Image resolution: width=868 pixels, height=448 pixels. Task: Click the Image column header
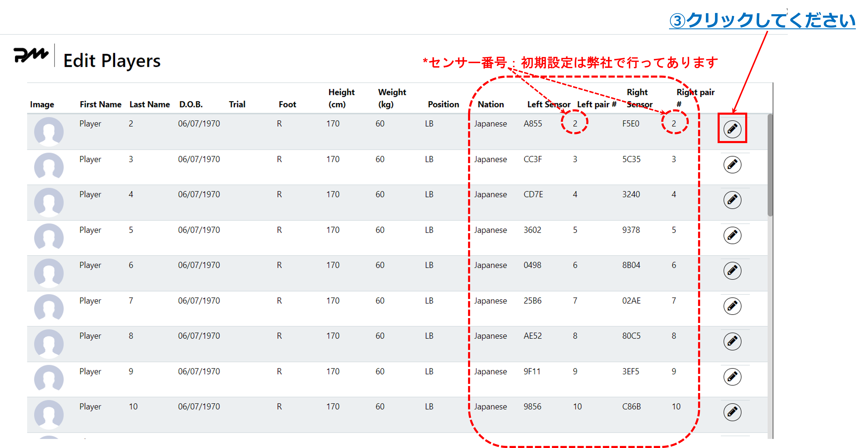click(42, 105)
